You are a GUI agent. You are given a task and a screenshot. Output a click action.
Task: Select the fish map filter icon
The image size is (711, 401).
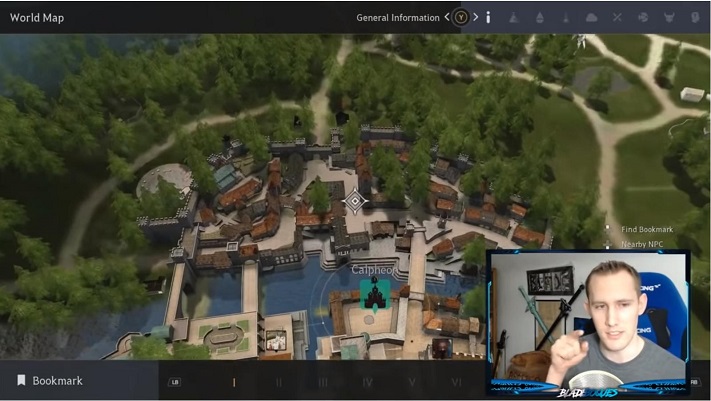coord(643,18)
